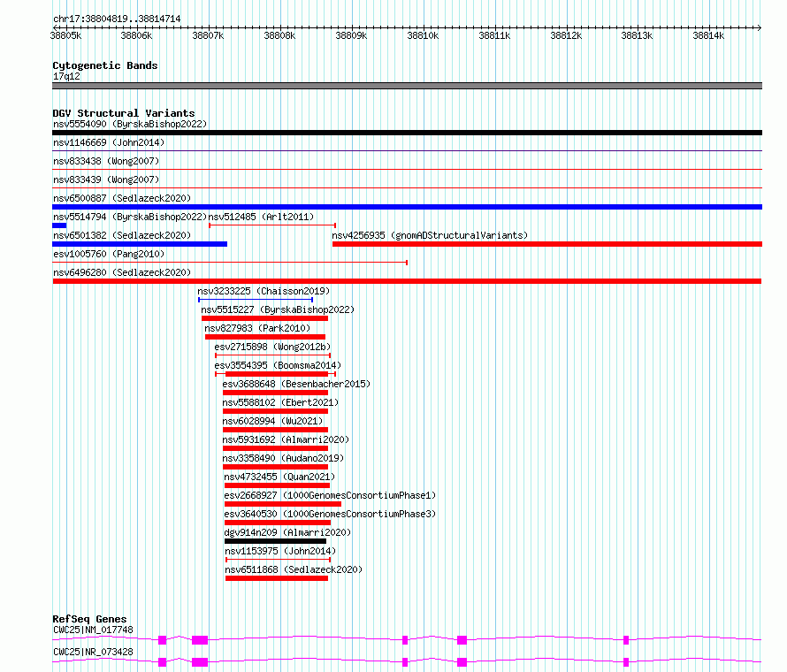Viewport: 787px width, 672px height.
Task: Click the short blue nsv5514794 bar
Action: click(x=59, y=225)
